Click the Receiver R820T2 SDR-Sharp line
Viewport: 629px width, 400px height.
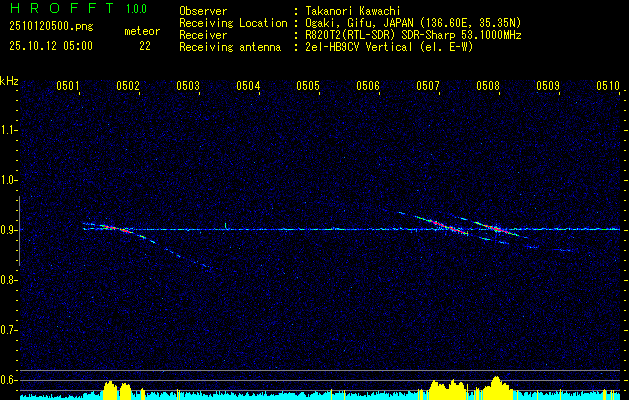(x=413, y=35)
